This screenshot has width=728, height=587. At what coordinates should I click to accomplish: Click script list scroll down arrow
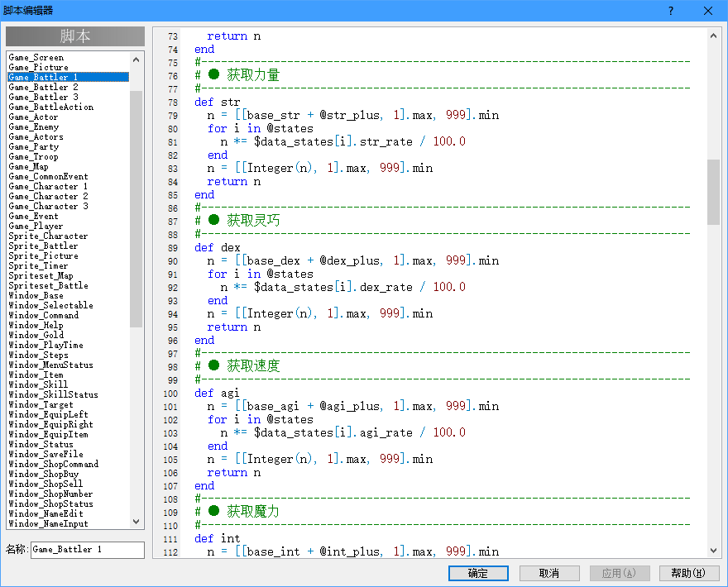coord(136,522)
